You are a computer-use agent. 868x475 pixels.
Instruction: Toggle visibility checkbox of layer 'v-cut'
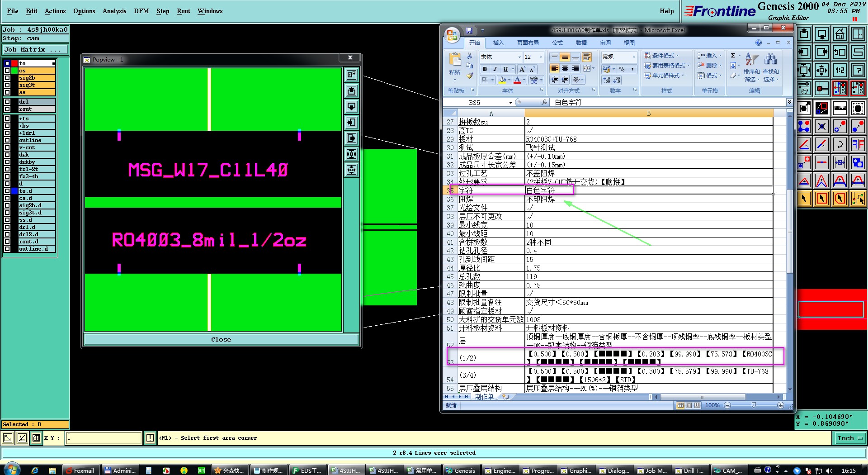click(7, 147)
